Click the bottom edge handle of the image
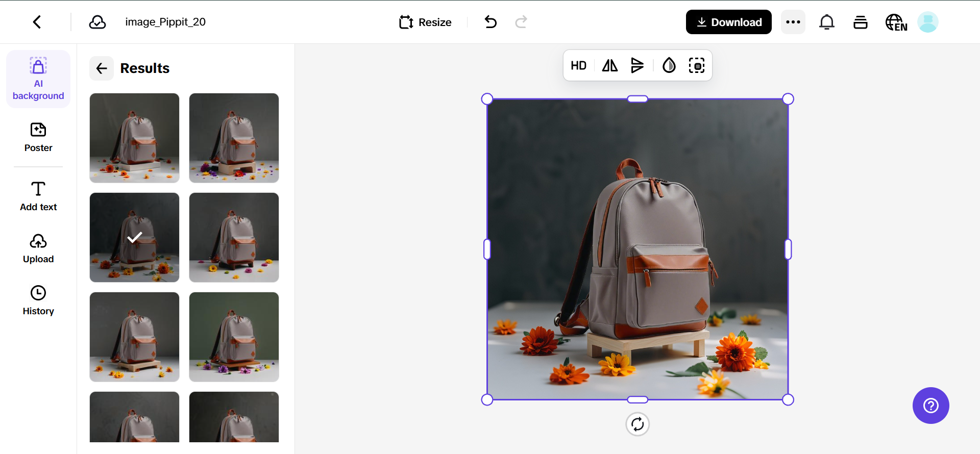 (638, 400)
